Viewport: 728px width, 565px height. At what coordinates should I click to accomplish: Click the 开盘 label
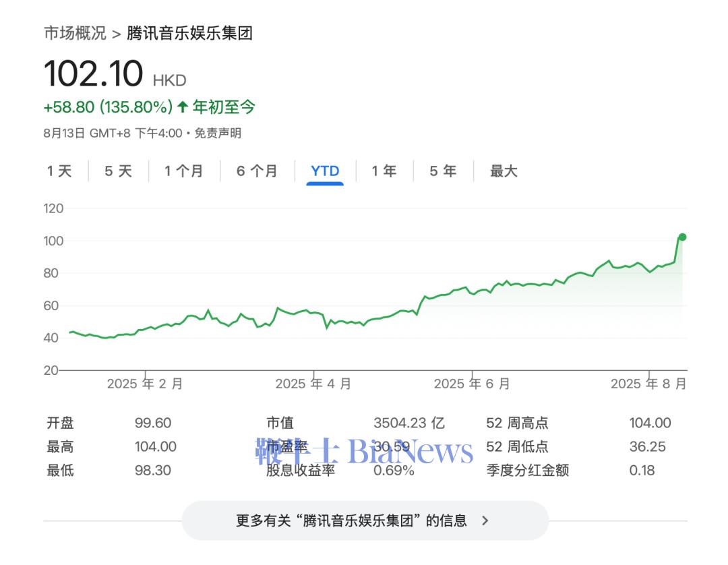tap(61, 423)
